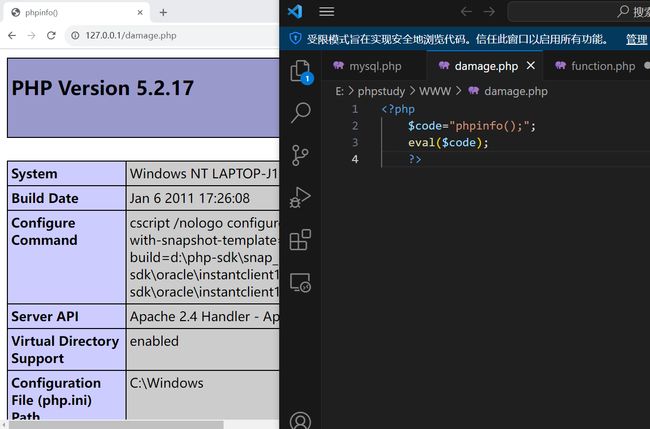Screen dimensions: 650x429
Task: Click line number 4 in the editor
Action: point(355,159)
